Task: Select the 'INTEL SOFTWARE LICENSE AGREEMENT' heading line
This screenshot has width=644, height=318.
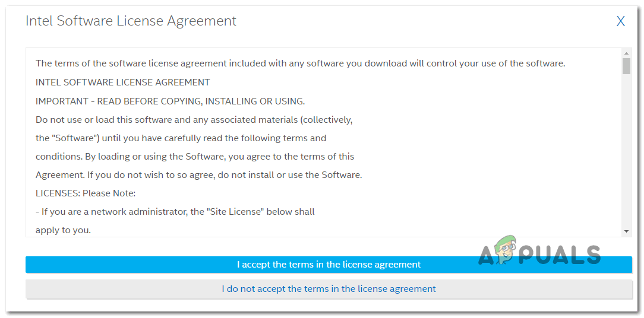Action: click(x=122, y=82)
